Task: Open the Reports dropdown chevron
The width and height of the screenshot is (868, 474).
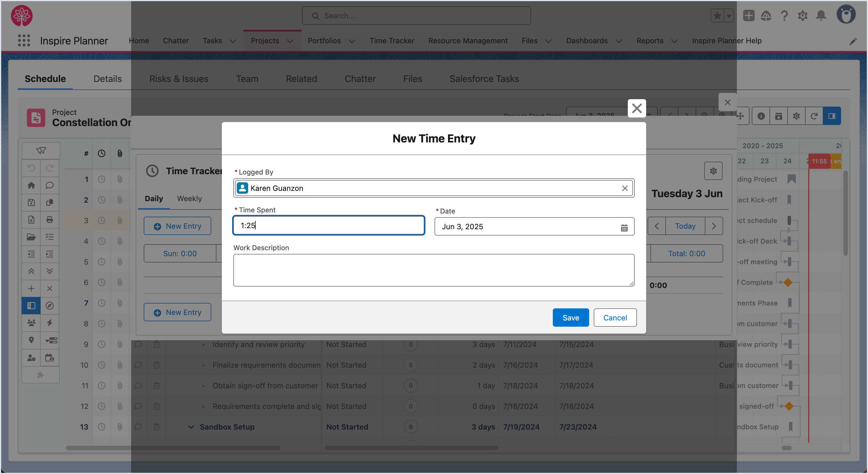Action: [674, 41]
